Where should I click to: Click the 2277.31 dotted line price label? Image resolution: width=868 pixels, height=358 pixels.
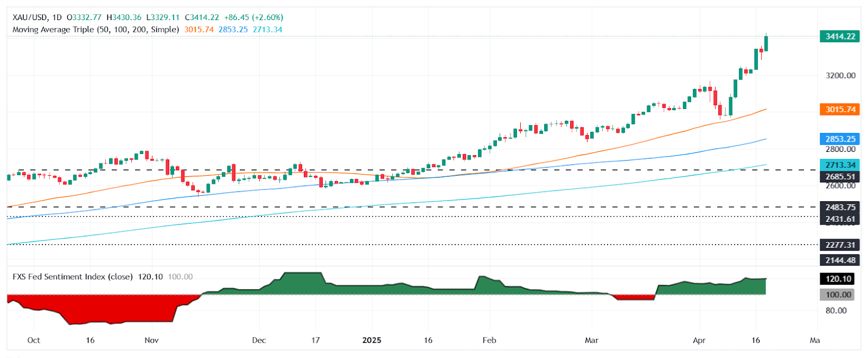840,245
